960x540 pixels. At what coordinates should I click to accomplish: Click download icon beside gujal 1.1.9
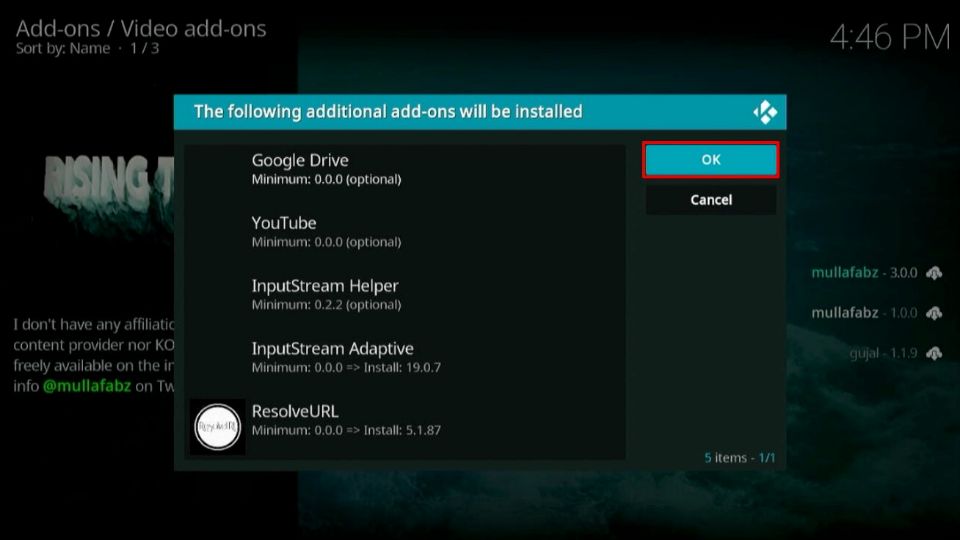tap(934, 354)
